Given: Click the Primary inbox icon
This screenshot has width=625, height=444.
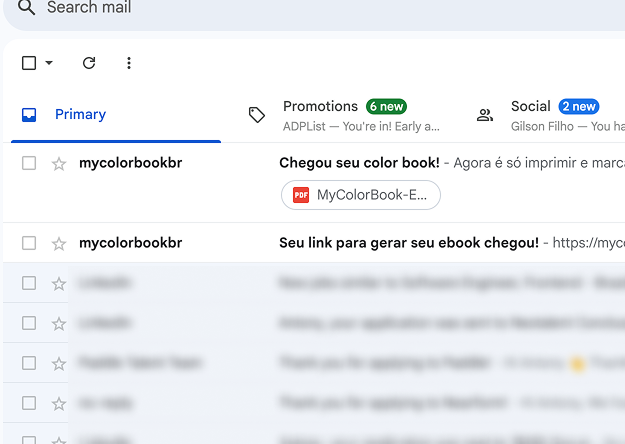Looking at the screenshot, I should click(29, 115).
